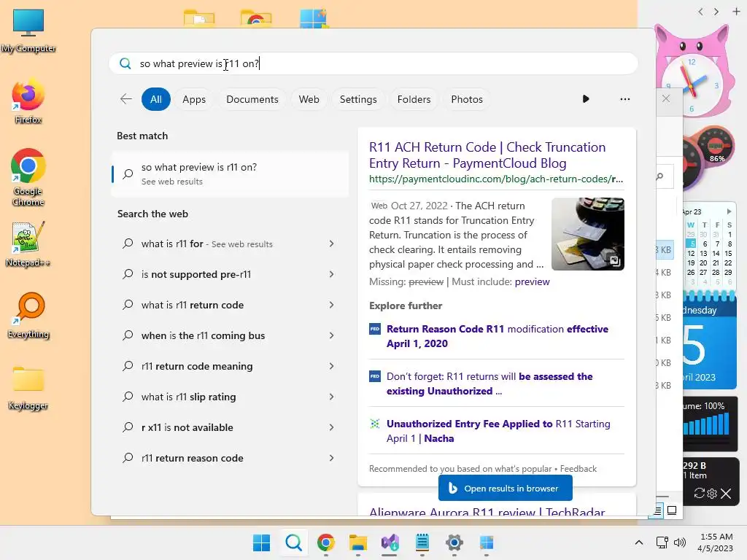Switch to the Web filter tab
Image resolution: width=747 pixels, height=560 pixels.
tap(309, 99)
